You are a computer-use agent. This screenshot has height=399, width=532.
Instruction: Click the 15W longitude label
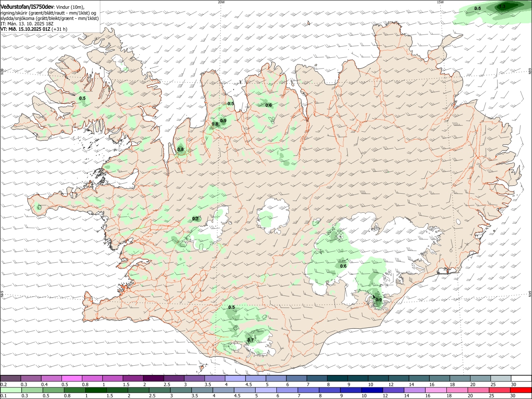[440, 2]
